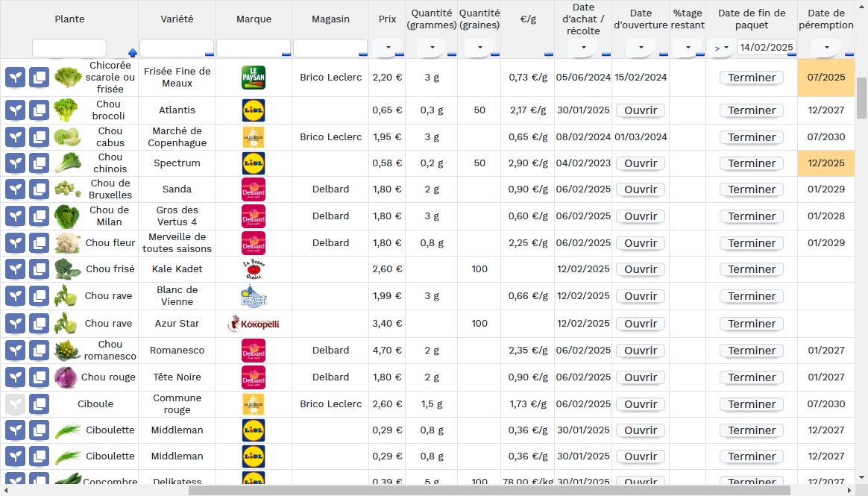Click the Kokopelli brand logo
The width and height of the screenshot is (868, 496).
pos(254,324)
